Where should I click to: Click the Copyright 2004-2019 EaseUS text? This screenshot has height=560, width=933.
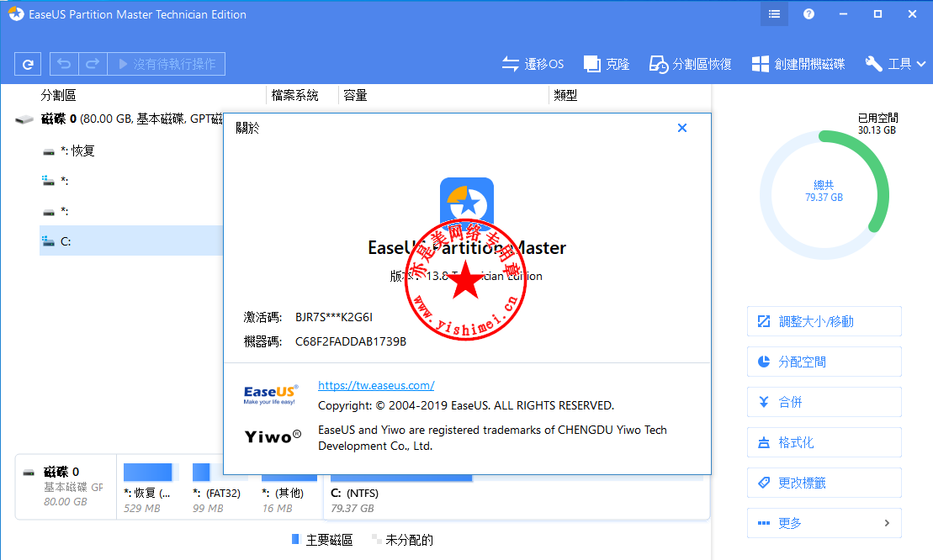466,405
